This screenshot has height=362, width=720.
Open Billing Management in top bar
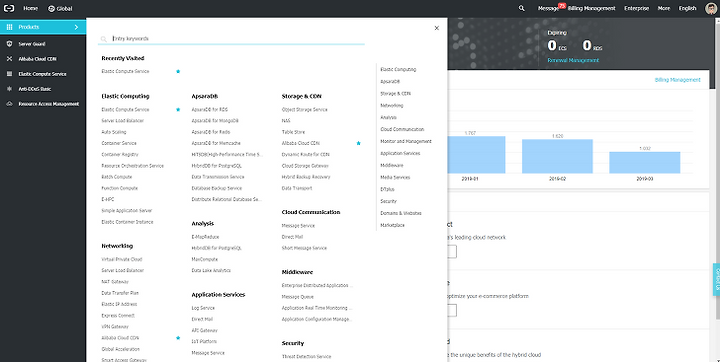coord(591,8)
